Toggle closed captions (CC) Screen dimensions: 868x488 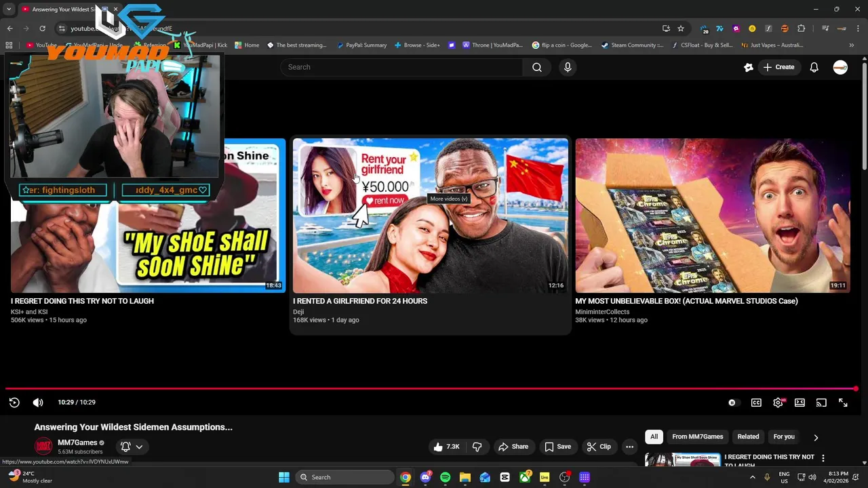tap(756, 403)
